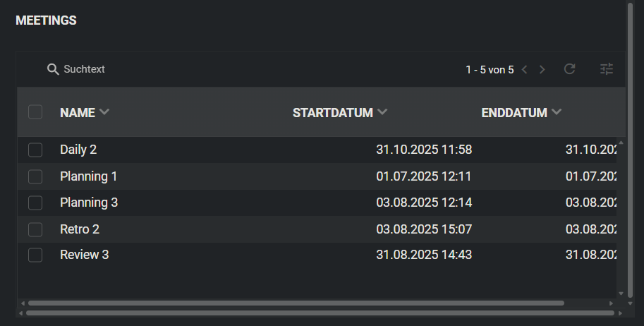This screenshot has height=326, width=644.
Task: Refresh the meetings table
Action: (570, 69)
